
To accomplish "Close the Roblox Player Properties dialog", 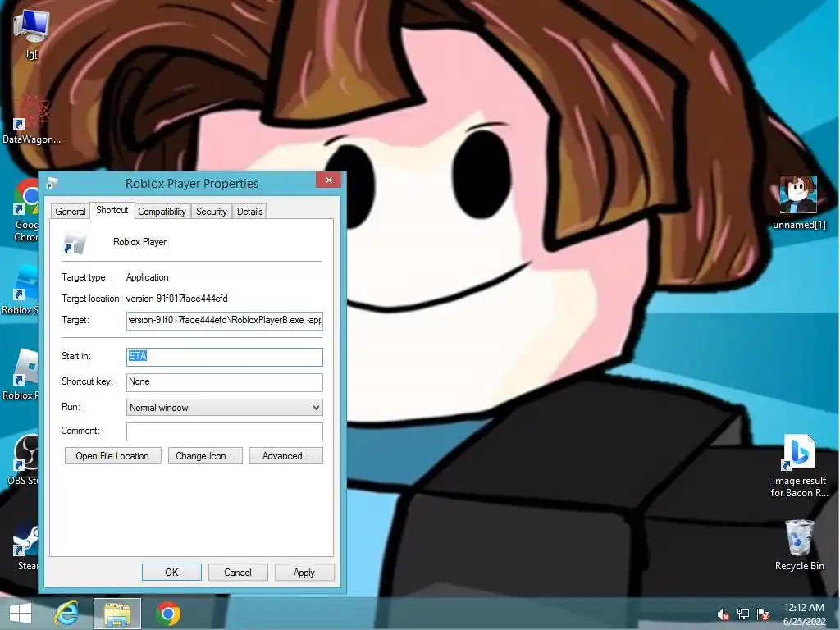I will pyautogui.click(x=329, y=180).
